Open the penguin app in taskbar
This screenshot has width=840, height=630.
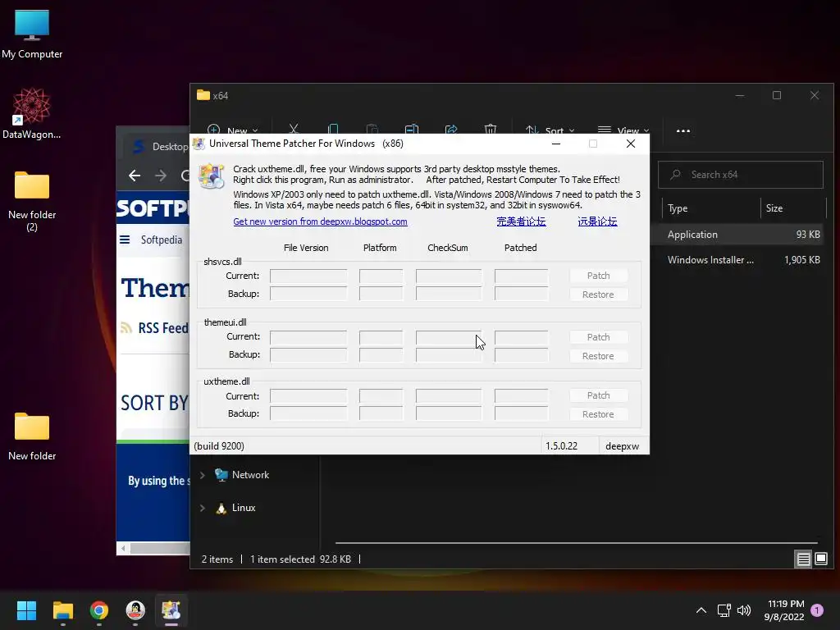[135, 610]
